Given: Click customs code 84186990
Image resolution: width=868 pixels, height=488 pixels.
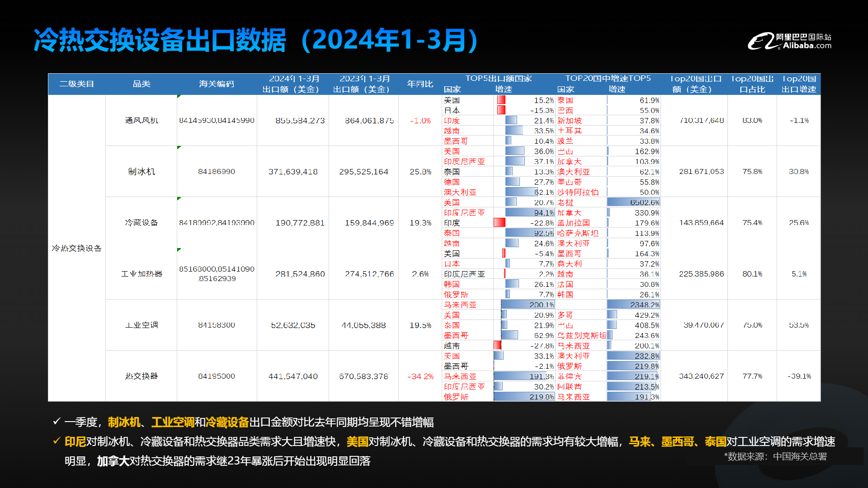Looking at the screenshot, I should pyautogui.click(x=217, y=172).
